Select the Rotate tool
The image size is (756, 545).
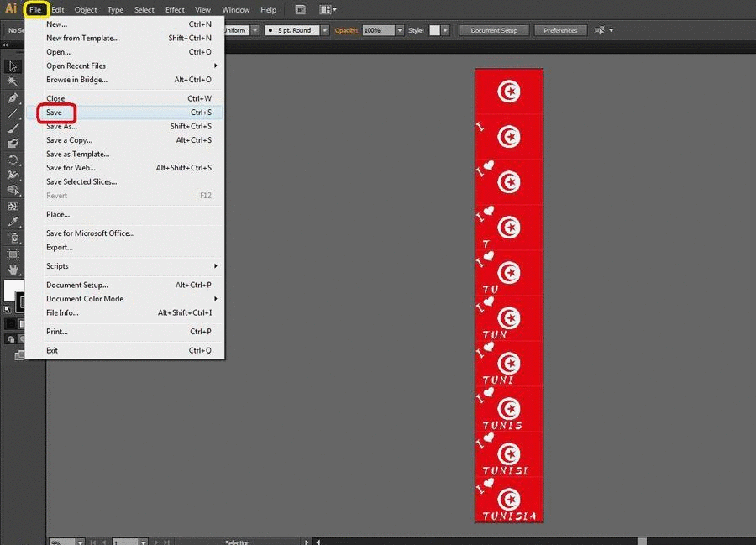13,160
